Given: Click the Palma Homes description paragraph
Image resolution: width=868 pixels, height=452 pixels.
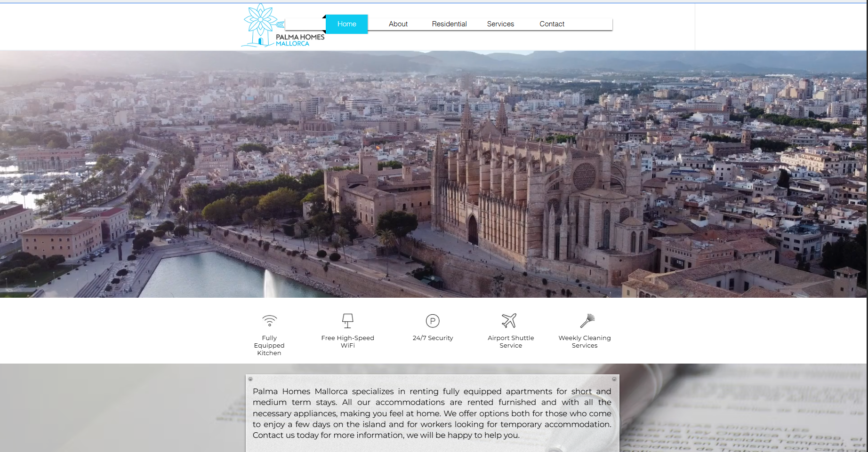Looking at the screenshot, I should click(x=432, y=413).
